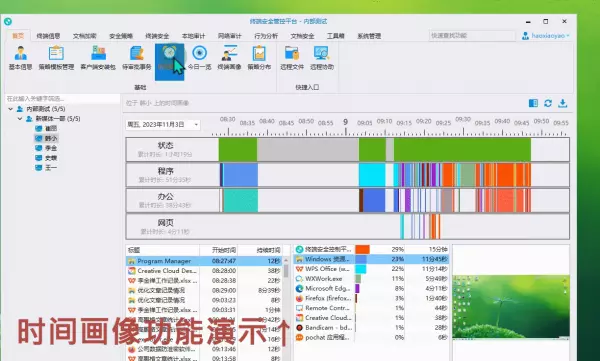Click the keyword filter field above tree
This screenshot has height=361, width=600.
[x=62, y=99]
